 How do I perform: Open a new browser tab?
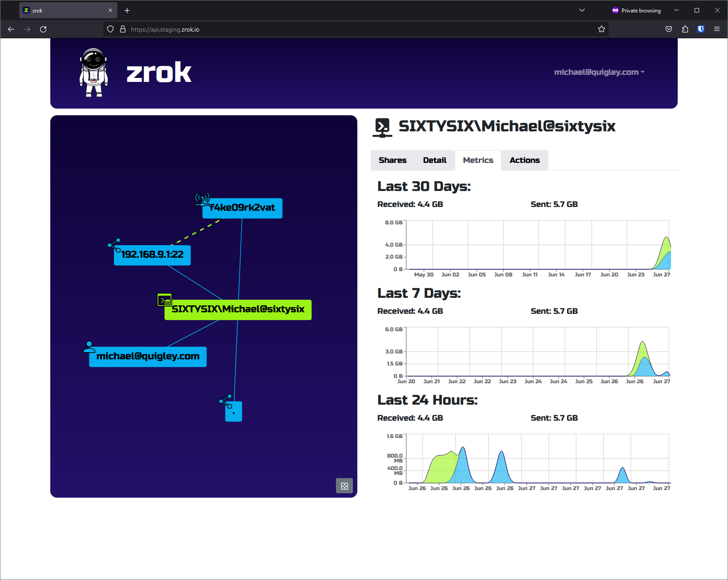[127, 10]
